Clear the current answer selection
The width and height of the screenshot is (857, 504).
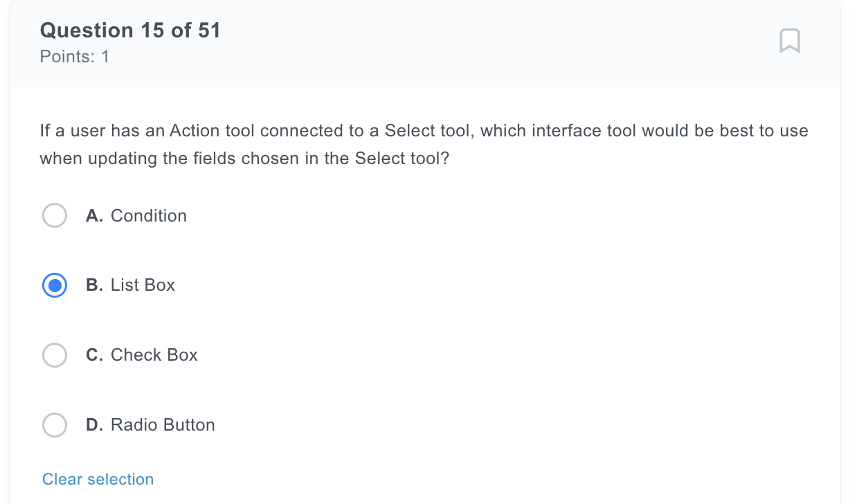tap(98, 479)
